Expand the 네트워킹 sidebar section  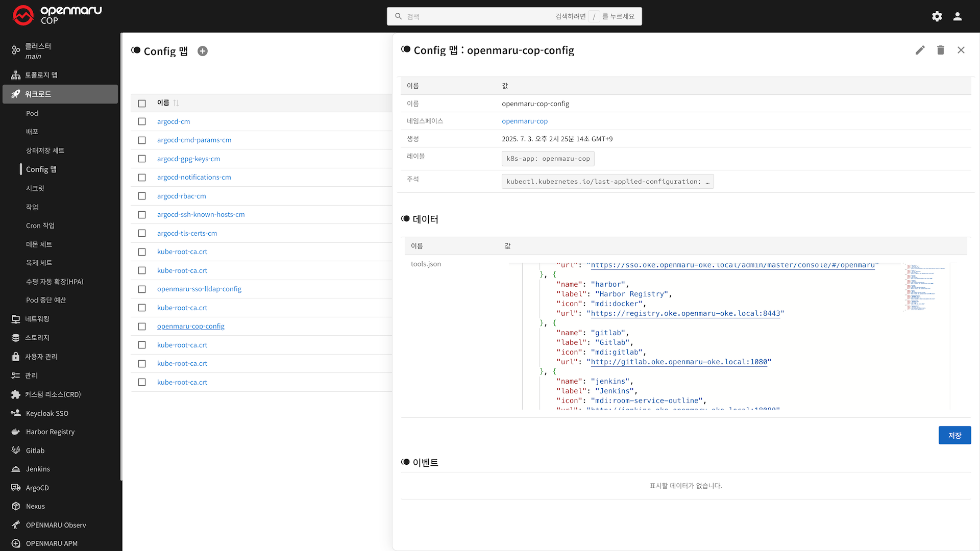pyautogui.click(x=37, y=319)
